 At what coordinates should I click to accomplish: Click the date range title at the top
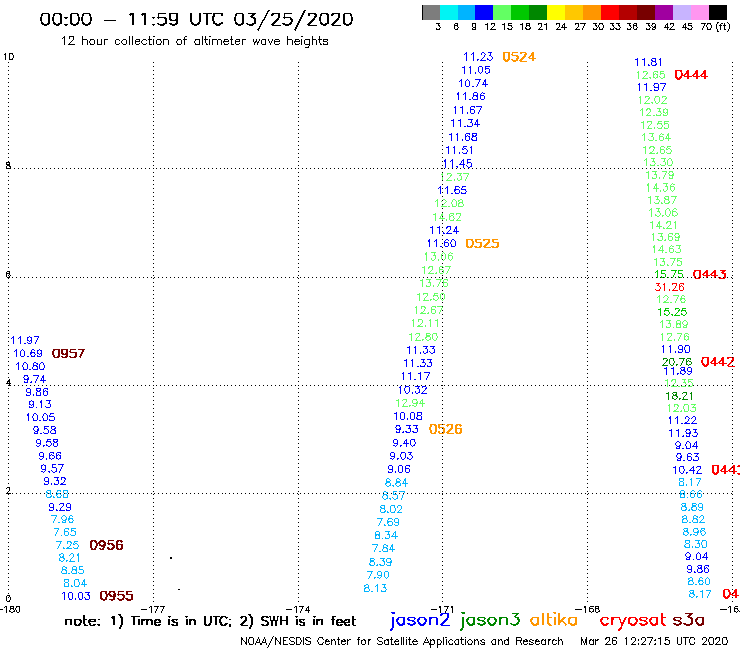pos(196,19)
